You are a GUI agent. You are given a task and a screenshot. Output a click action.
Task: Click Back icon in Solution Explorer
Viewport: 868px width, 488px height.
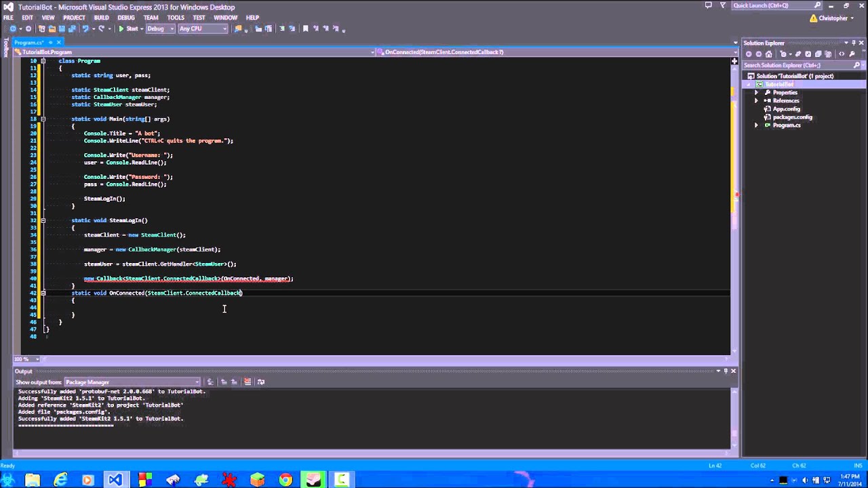[x=749, y=54]
